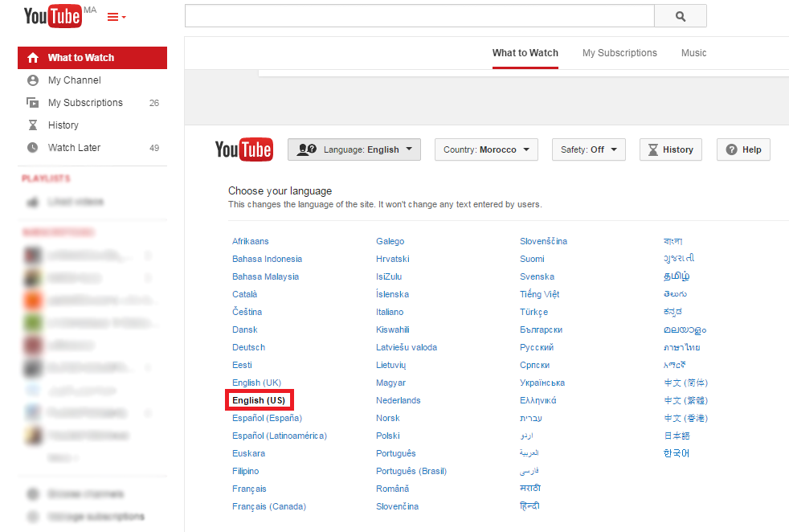Choose English (US) language
Image resolution: width=789 pixels, height=532 pixels.
coord(259,400)
